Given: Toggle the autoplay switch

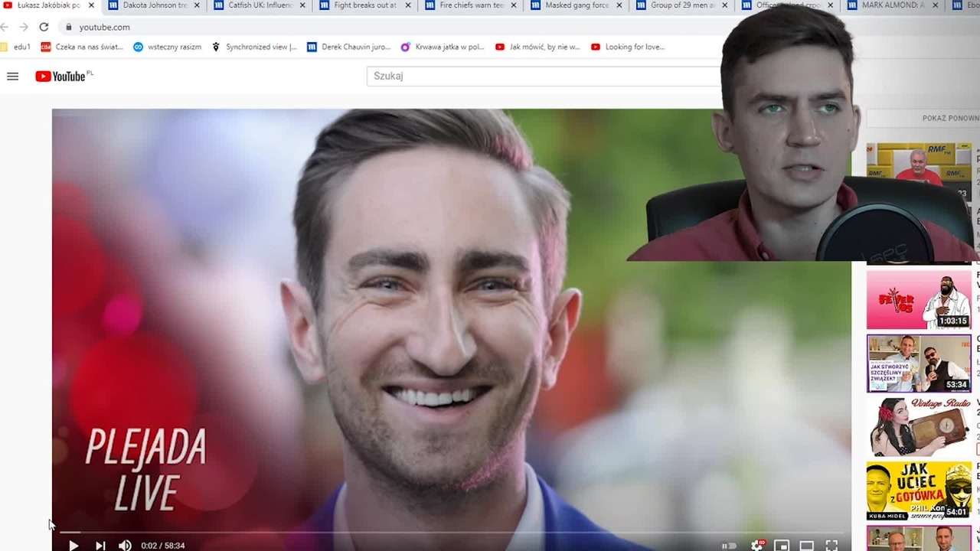Looking at the screenshot, I should [729, 546].
